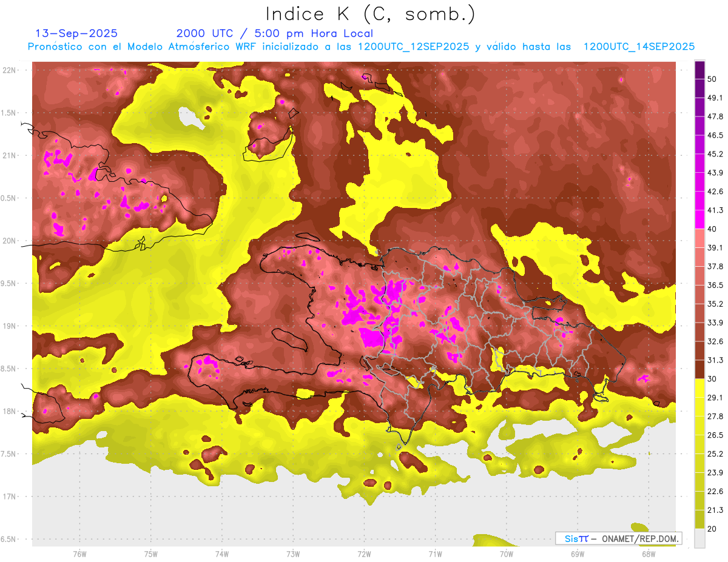Click the "2000 UTC / 5:00 pm Hora Local" time label
This screenshot has height=562, width=728.
[x=274, y=33]
